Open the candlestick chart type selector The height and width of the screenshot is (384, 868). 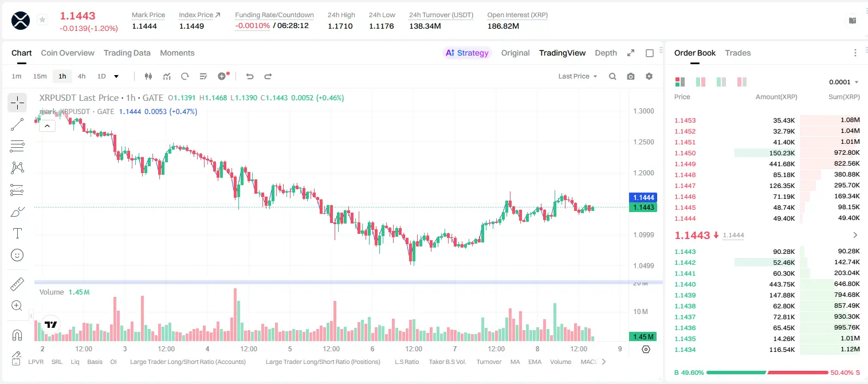(x=148, y=76)
